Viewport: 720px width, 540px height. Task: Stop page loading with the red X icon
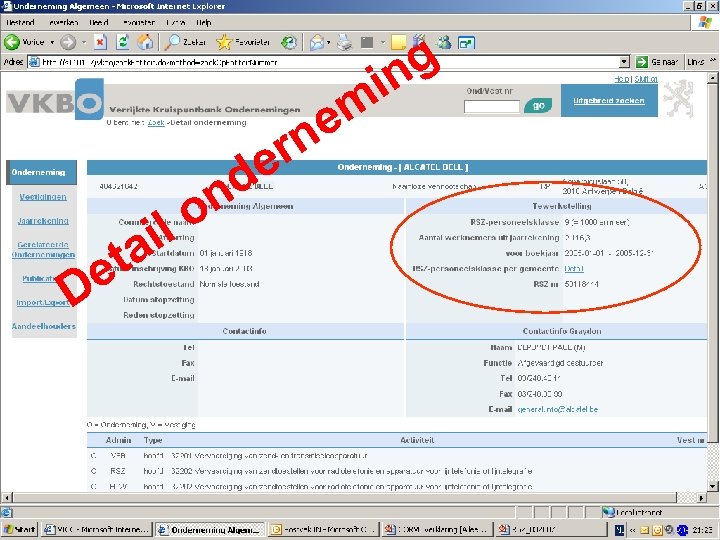pyautogui.click(x=100, y=42)
